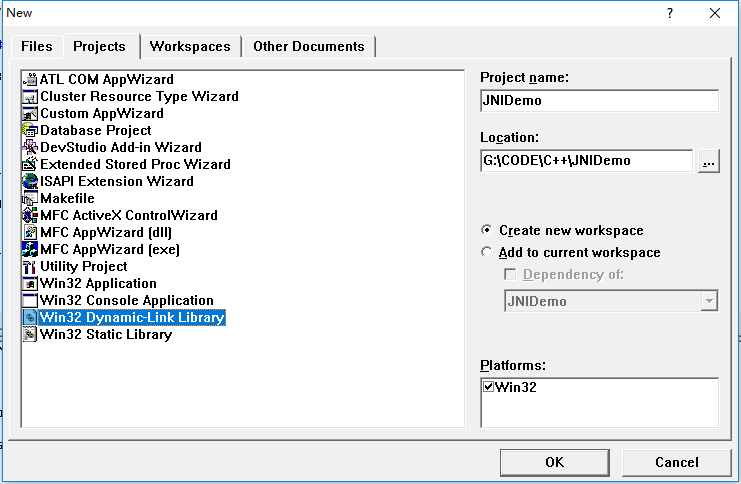741x484 pixels.
Task: Click the MFC AppWizard (dll) icon
Action: pyautogui.click(x=30, y=233)
